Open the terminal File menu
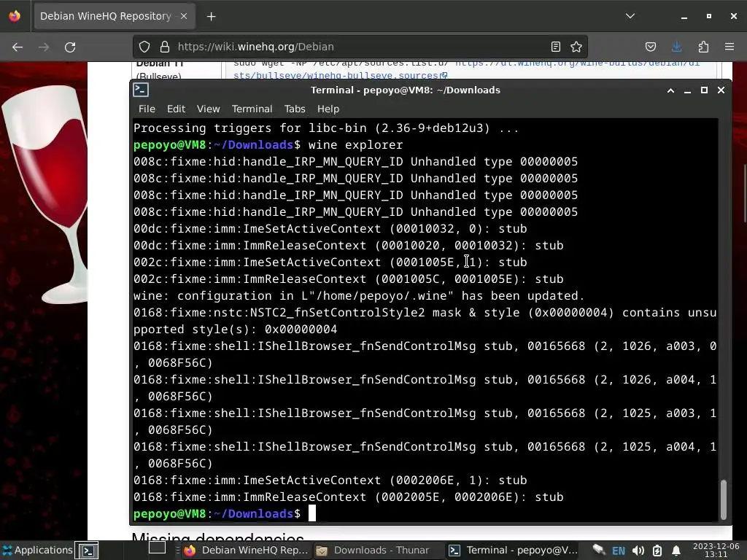Screen dimensions: 747x560 click(x=147, y=109)
